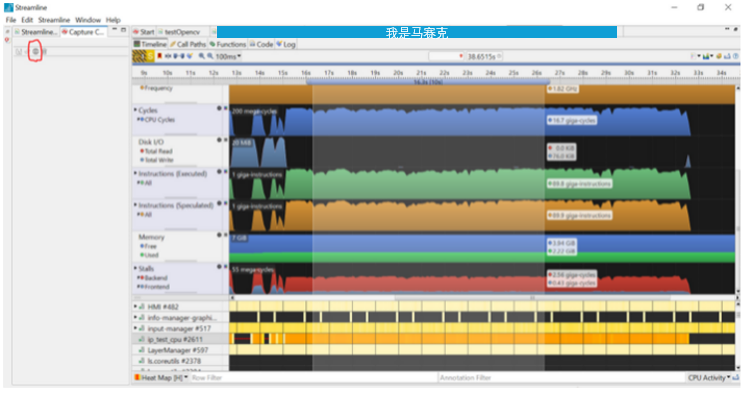Viewport: 751px width, 394px height.
Task: Expand the Stalls chart series
Action: click(x=136, y=269)
